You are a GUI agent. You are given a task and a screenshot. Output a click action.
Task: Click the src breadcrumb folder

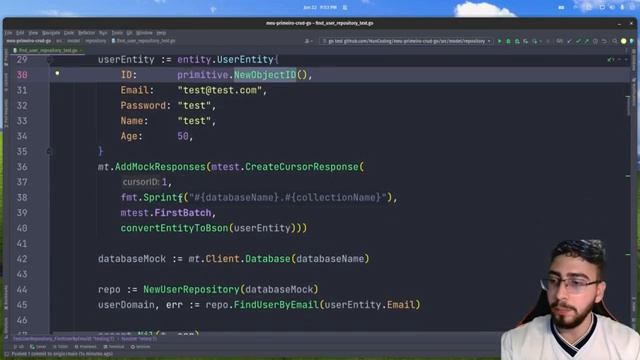coord(59,41)
